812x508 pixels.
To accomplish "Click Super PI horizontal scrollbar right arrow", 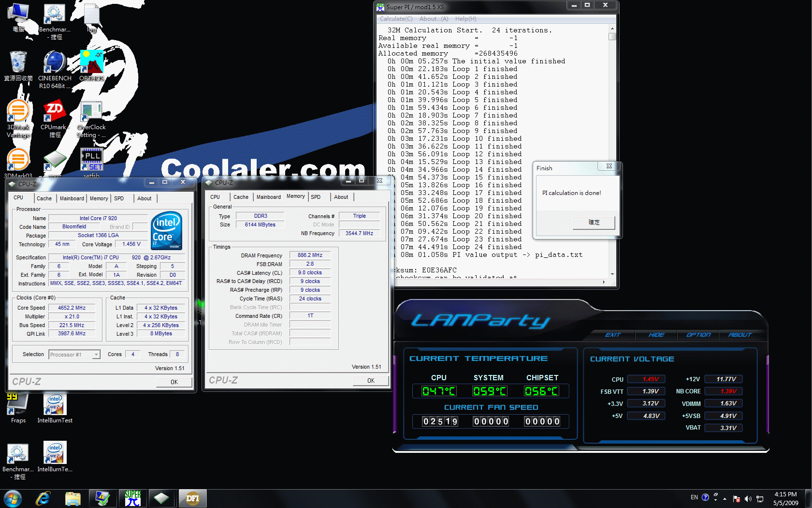I will pos(604,282).
